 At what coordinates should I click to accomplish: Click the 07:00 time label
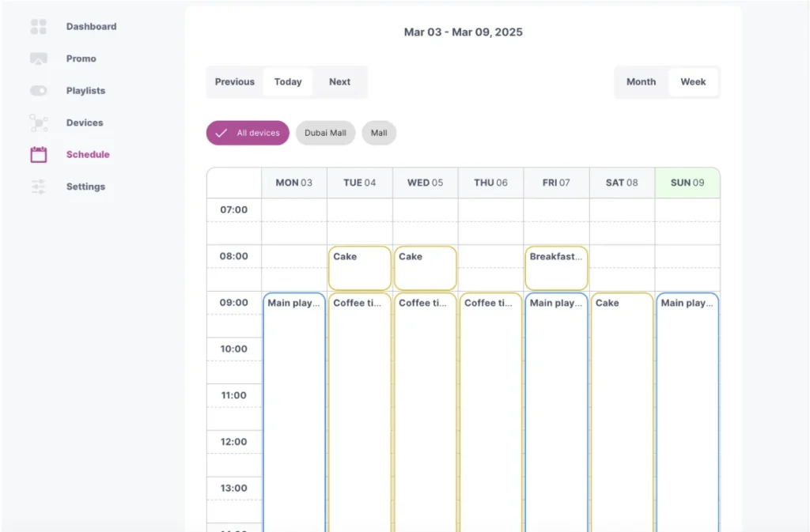pos(234,209)
